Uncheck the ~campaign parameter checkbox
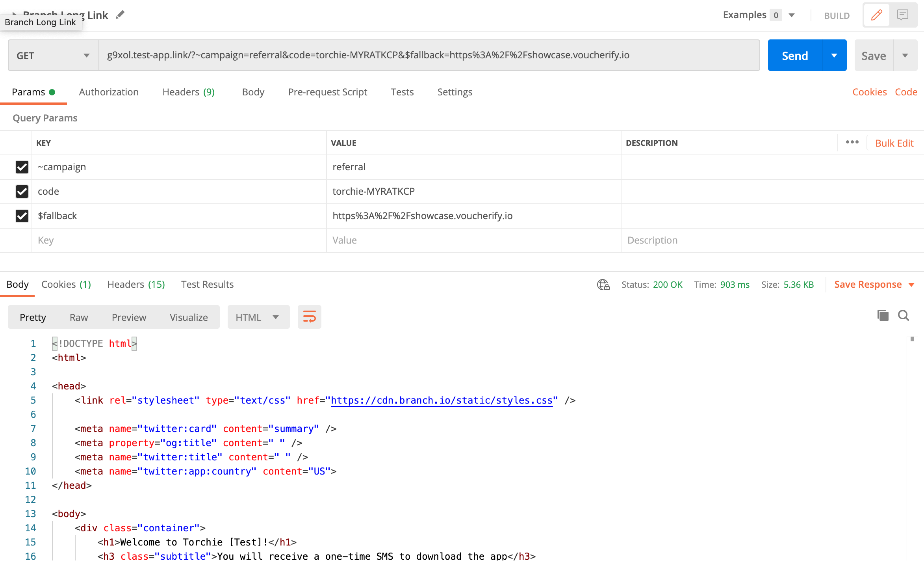Screen dimensions: 924x566 (22, 167)
